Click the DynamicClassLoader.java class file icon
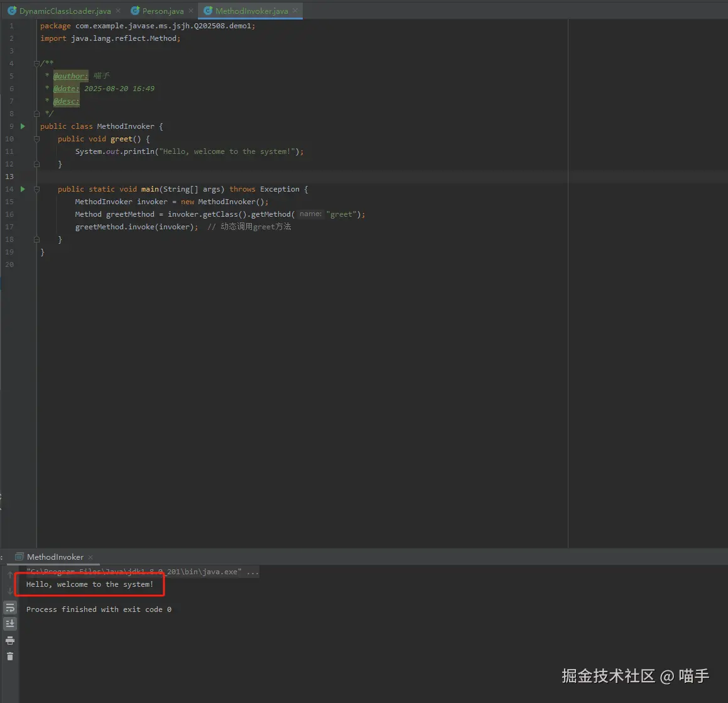This screenshot has width=728, height=703. (x=12, y=10)
